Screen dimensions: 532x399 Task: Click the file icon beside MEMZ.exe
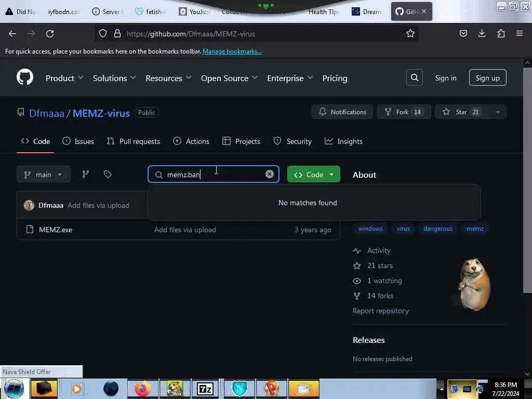(x=30, y=229)
